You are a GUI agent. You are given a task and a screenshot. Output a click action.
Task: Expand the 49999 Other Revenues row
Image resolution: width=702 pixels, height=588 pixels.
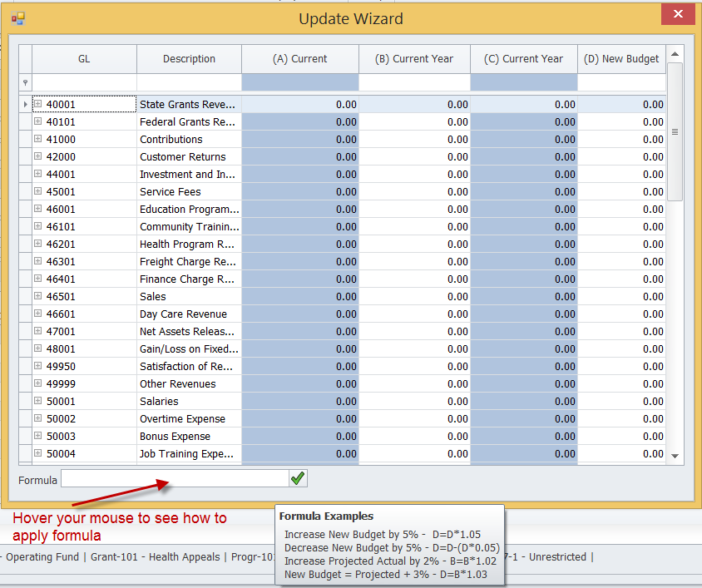pyautogui.click(x=38, y=384)
